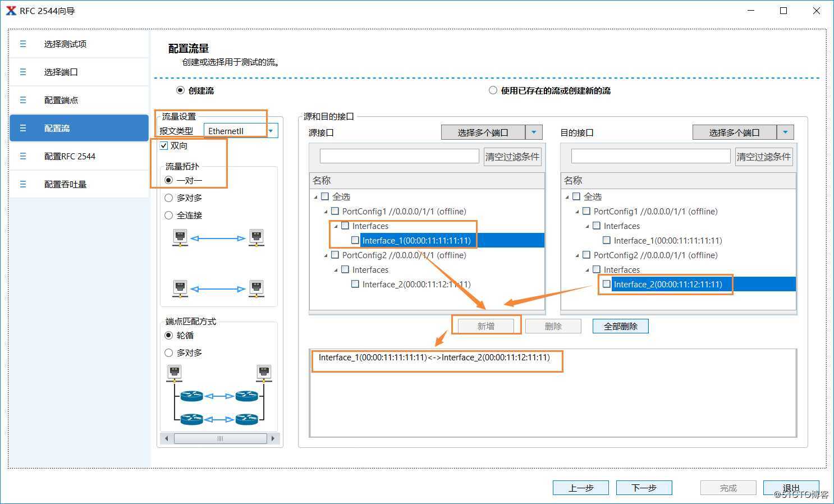Focus the source interface filter field
Image resolution: width=834 pixels, height=504 pixels.
point(399,156)
